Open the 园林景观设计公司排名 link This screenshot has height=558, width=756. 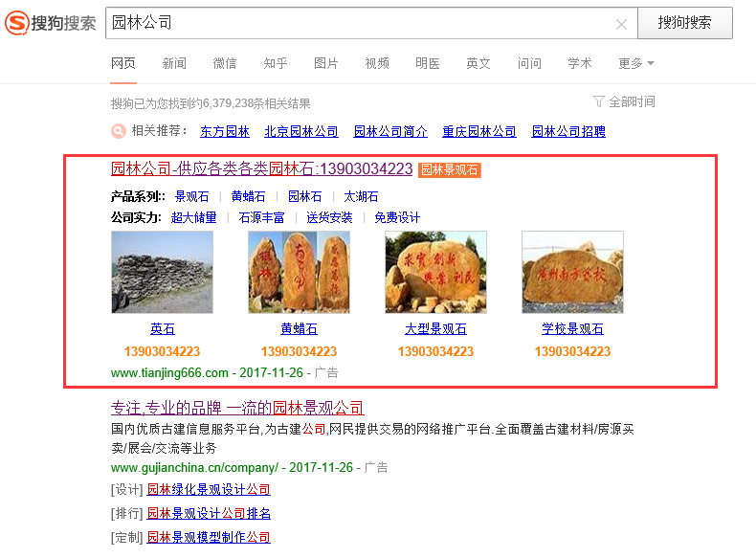(x=209, y=514)
